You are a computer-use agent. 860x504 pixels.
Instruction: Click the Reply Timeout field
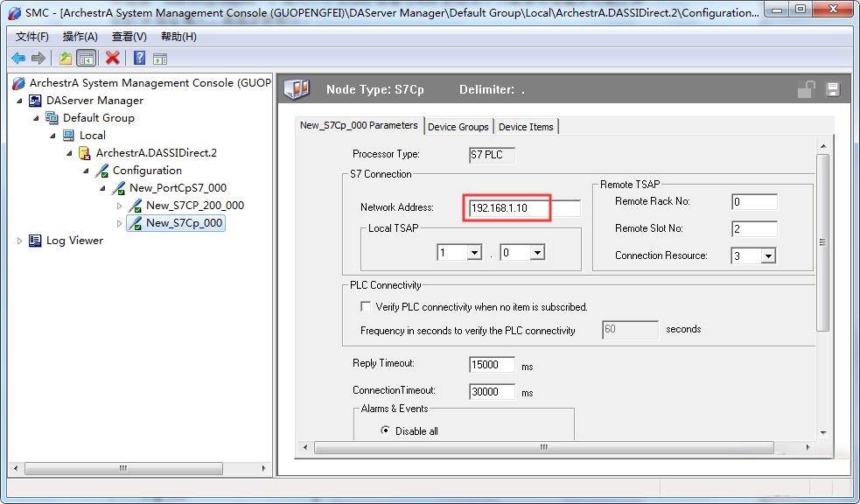[492, 364]
